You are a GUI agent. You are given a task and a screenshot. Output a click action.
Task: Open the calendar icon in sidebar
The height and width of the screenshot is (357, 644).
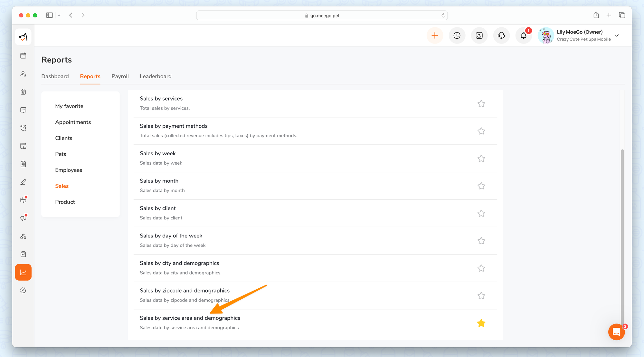pos(23,56)
